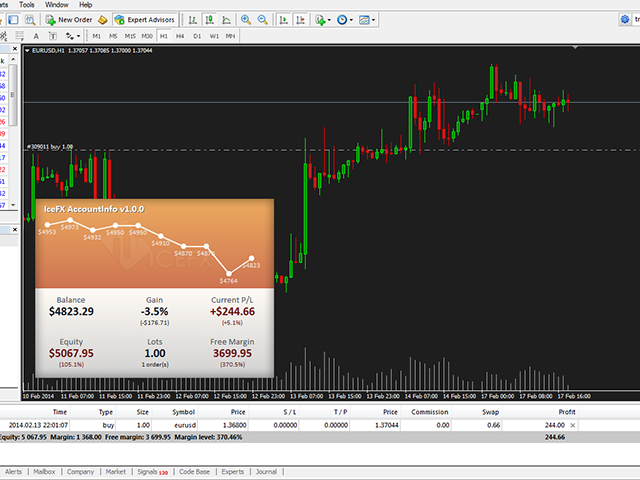Click the Current P/L value +$244.66
The height and width of the screenshot is (480, 640).
click(x=232, y=311)
